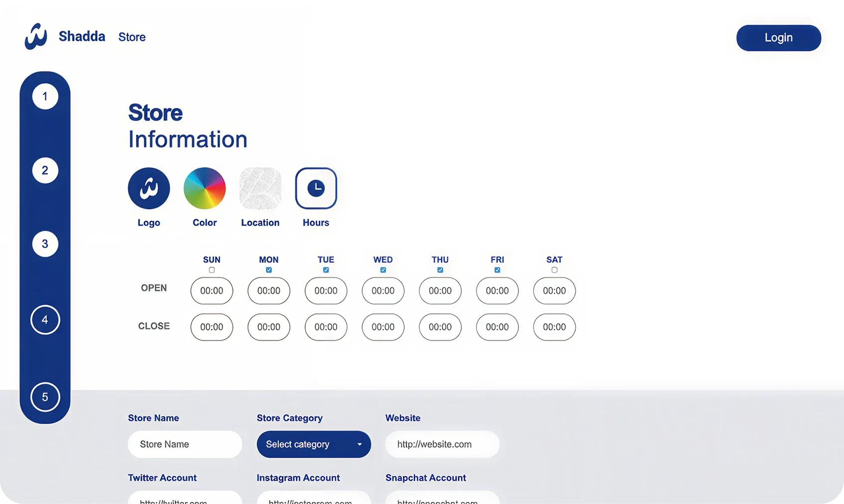This screenshot has height=504, width=844.
Task: Open step 4 in sidebar
Action: 45,320
